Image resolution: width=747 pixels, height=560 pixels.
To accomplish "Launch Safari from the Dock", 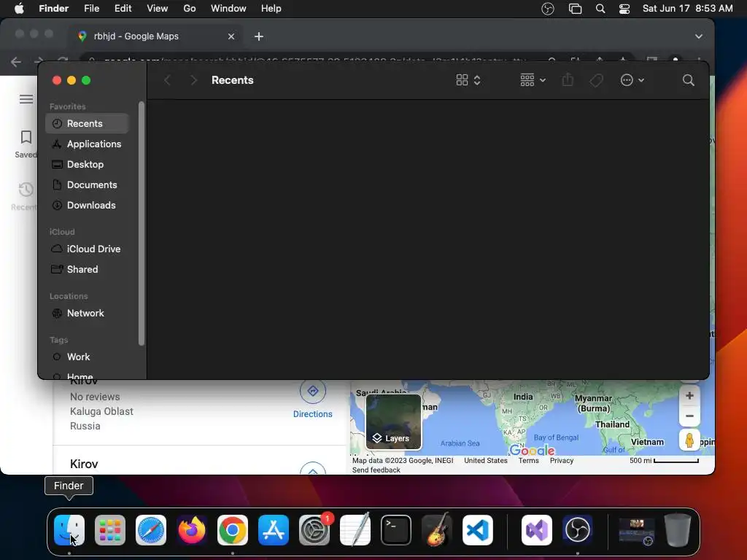I will pyautogui.click(x=151, y=530).
